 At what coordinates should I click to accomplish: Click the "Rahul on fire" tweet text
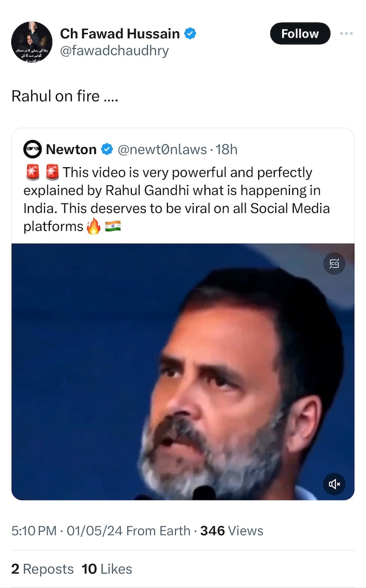64,96
